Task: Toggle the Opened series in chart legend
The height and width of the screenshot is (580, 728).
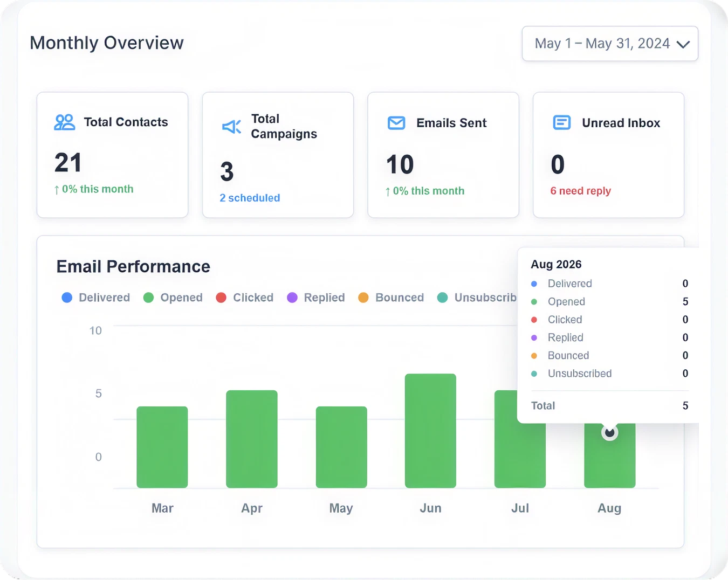Action: (173, 298)
